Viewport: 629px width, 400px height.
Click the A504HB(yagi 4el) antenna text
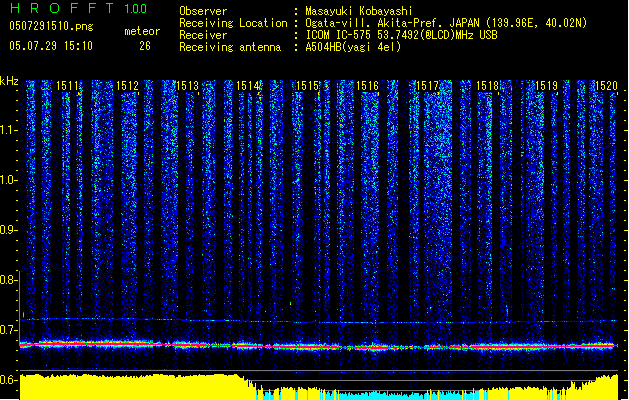point(353,47)
